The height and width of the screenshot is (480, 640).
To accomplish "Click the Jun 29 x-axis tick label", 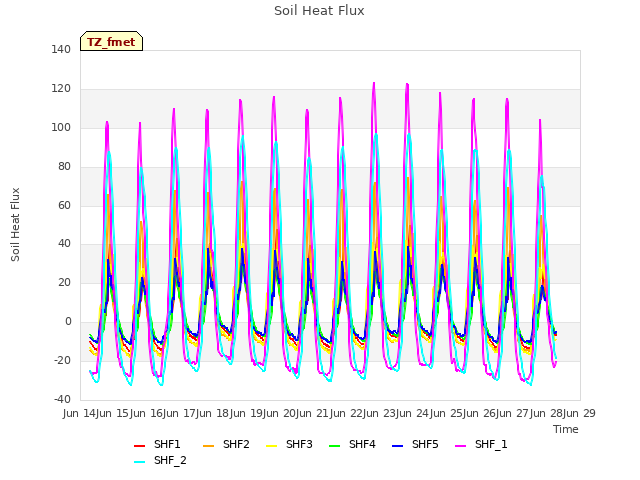I will coord(580,413).
